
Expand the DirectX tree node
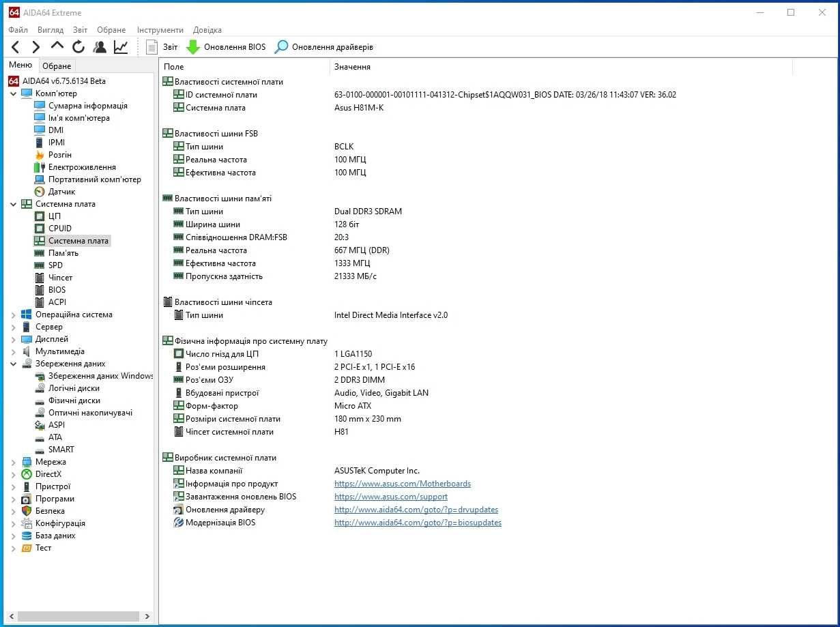[x=14, y=474]
